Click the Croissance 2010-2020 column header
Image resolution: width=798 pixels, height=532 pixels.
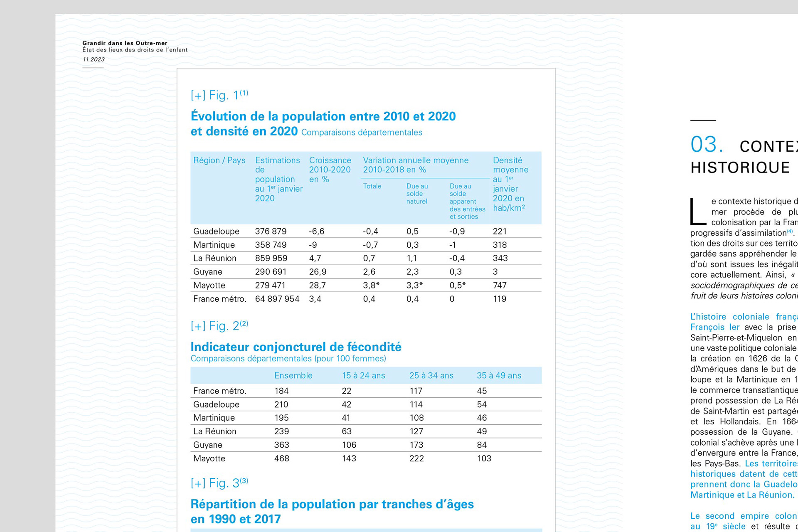coord(330,170)
